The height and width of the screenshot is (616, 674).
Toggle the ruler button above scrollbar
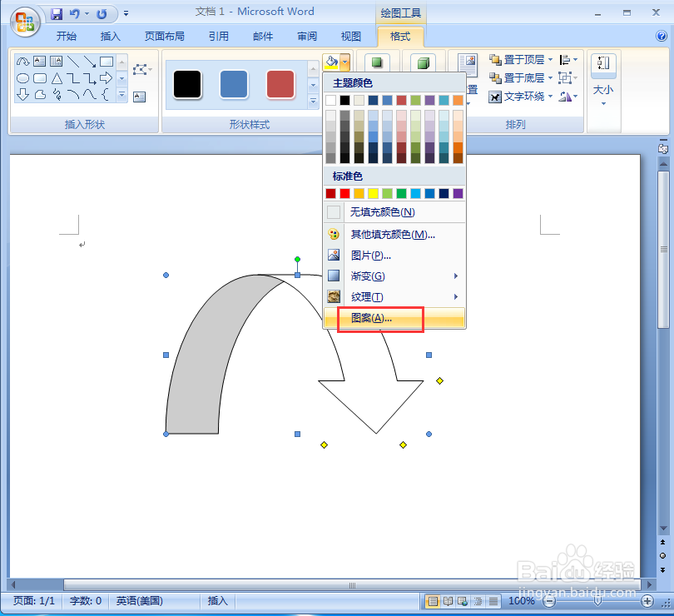coord(663,148)
